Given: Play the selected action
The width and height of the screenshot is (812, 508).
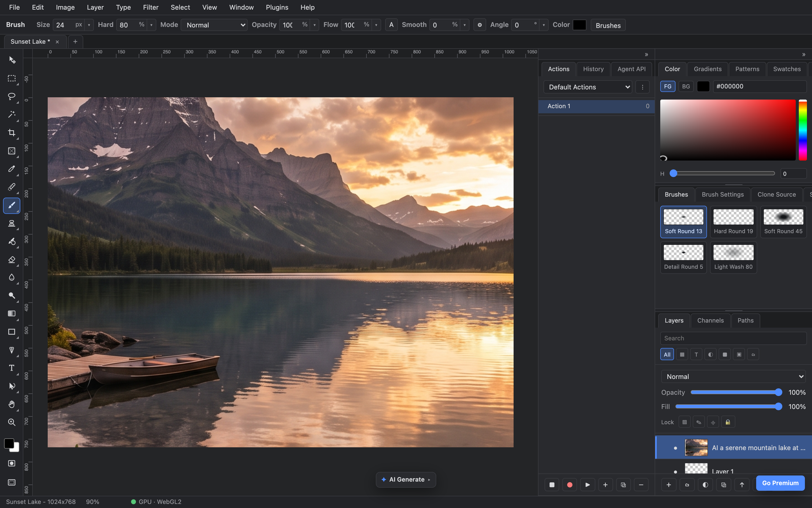Looking at the screenshot, I should point(587,485).
